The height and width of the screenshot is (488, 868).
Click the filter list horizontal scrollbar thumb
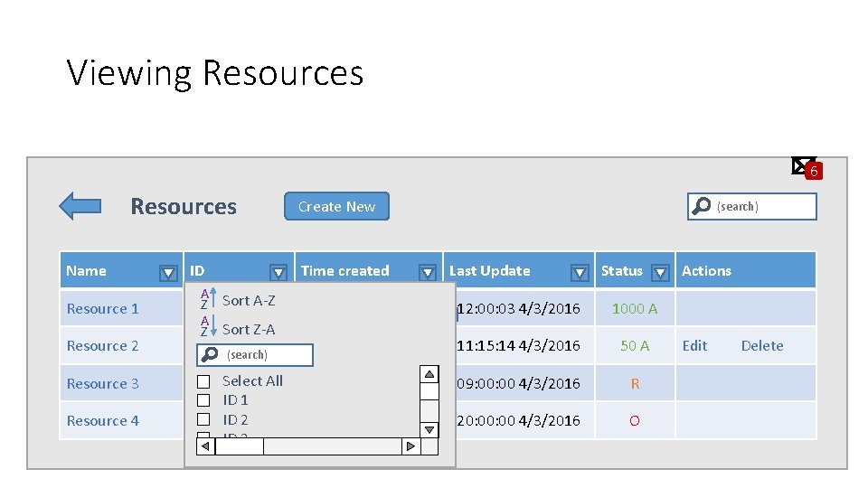[307, 446]
